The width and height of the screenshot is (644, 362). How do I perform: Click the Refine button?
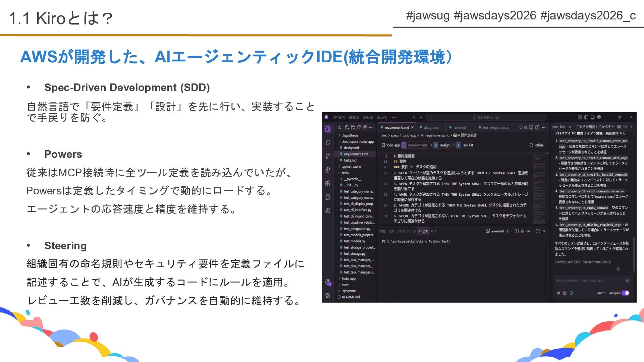[x=536, y=145]
